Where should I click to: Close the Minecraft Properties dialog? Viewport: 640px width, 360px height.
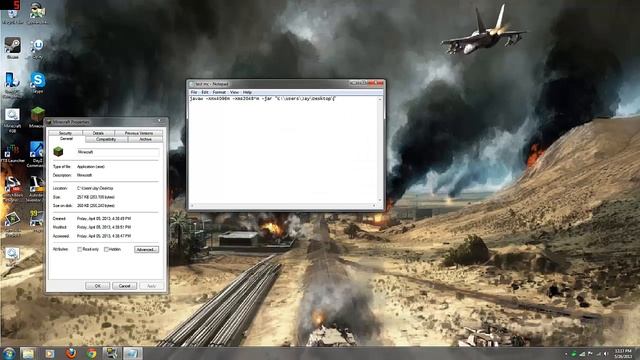(160, 121)
